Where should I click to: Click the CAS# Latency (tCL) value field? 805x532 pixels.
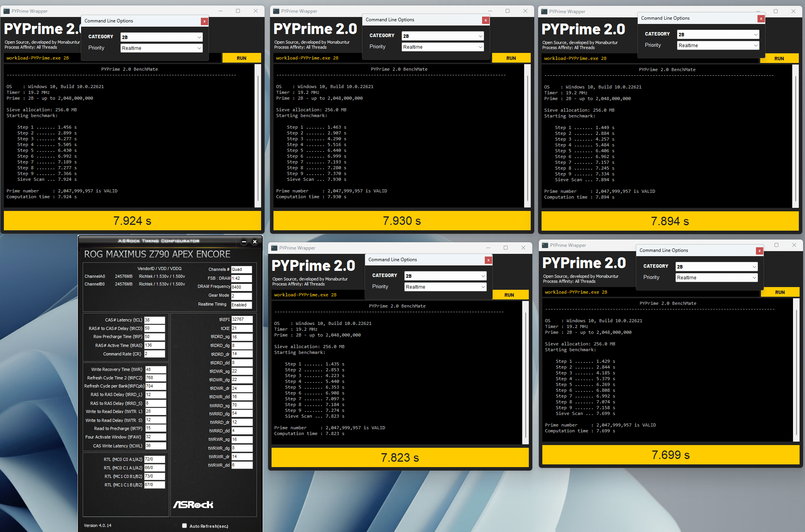[155, 320]
